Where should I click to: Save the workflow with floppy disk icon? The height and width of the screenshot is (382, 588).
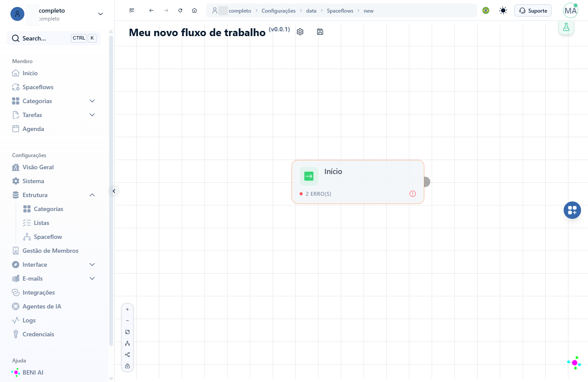click(320, 32)
